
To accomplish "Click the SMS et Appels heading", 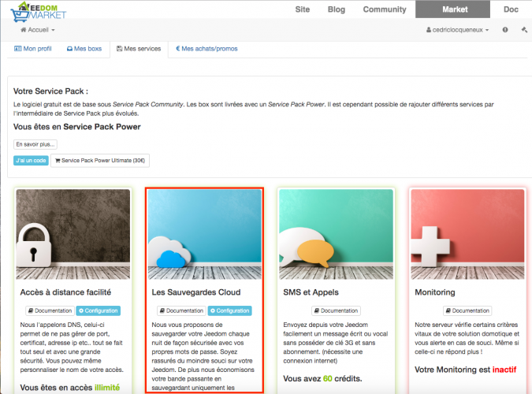I will [x=311, y=292].
